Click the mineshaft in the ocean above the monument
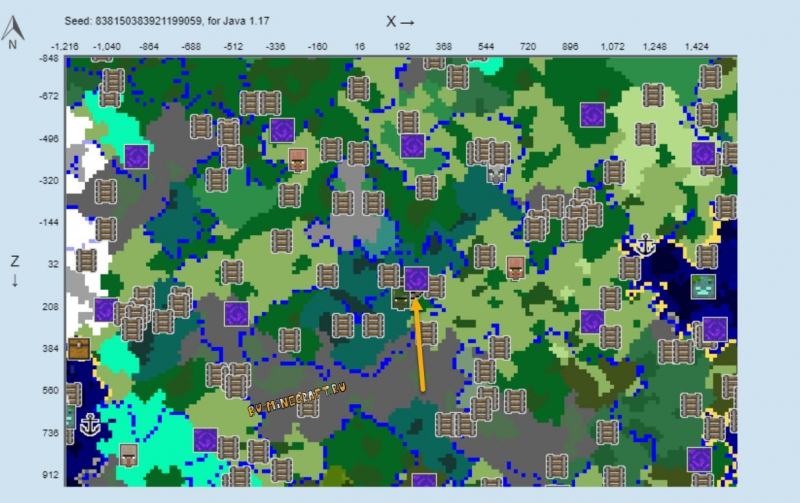 [x=707, y=257]
